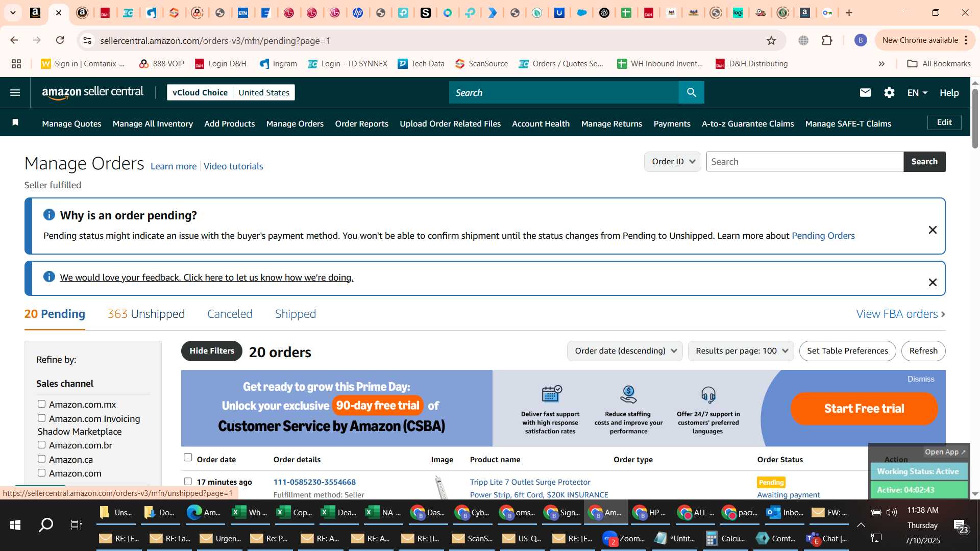The height and width of the screenshot is (551, 980).
Task: Open Calculator from the taskbar
Action: [x=725, y=538]
